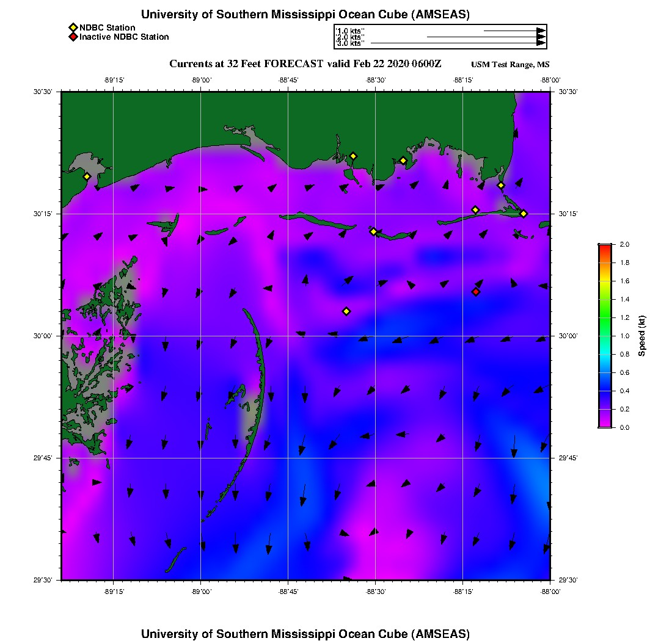
Task: Click the top AMSEAS Ocean Cube title
Action: tap(305, 15)
